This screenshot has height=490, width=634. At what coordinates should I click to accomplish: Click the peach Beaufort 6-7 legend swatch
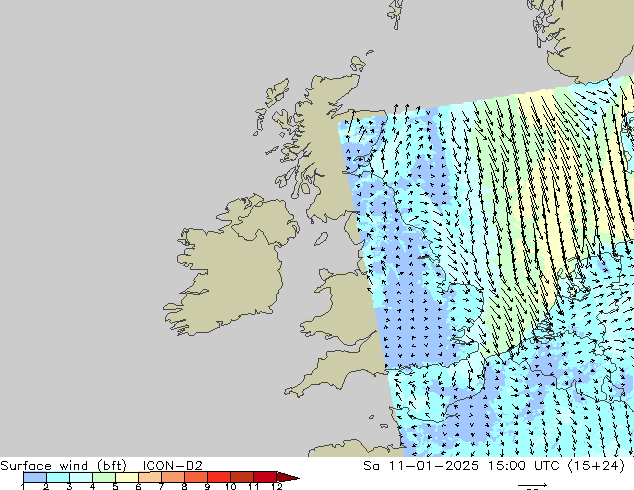tap(150, 477)
